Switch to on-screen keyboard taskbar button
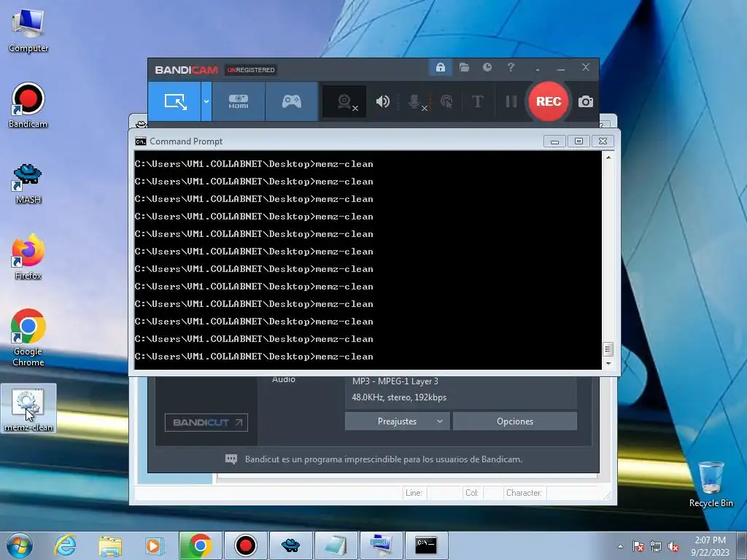Viewport: 747px width, 560px height. pos(381,545)
